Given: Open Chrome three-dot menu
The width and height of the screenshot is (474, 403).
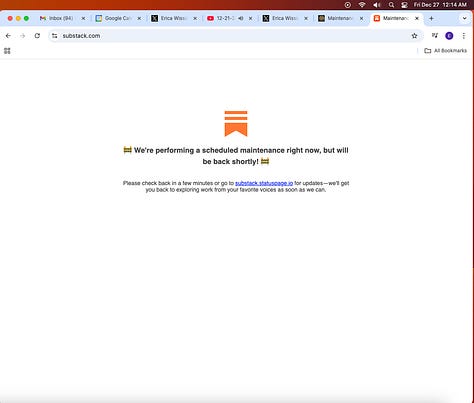Looking at the screenshot, I should (464, 36).
